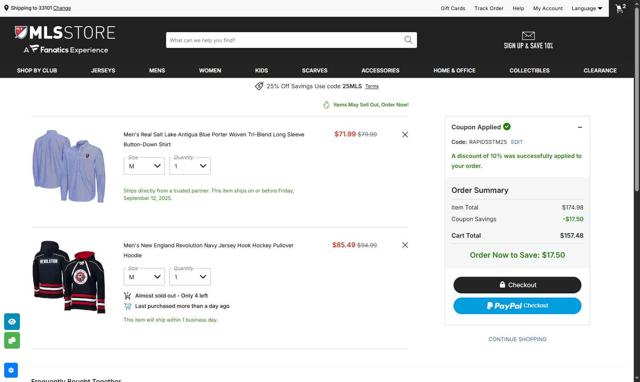Open Size dropdown for Real Salt Lake shirt
The width and height of the screenshot is (640, 382).
[144, 166]
